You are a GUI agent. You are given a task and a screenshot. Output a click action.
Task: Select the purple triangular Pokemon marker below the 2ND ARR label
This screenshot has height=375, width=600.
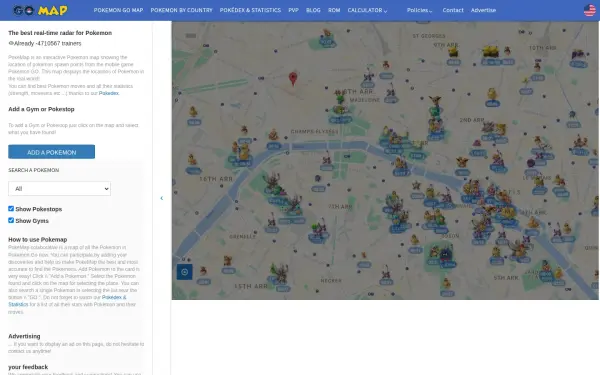pos(477,143)
